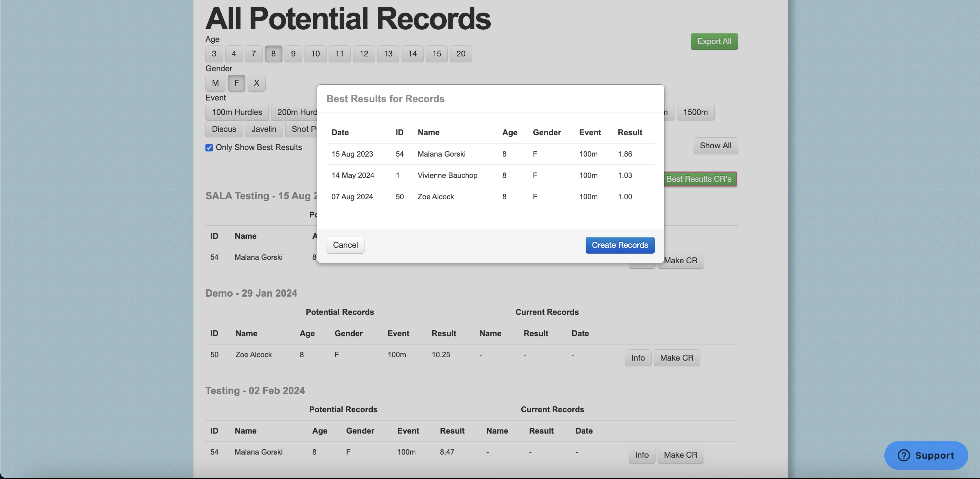Cancel the Best Results dialog
The height and width of the screenshot is (479, 980).
point(345,245)
